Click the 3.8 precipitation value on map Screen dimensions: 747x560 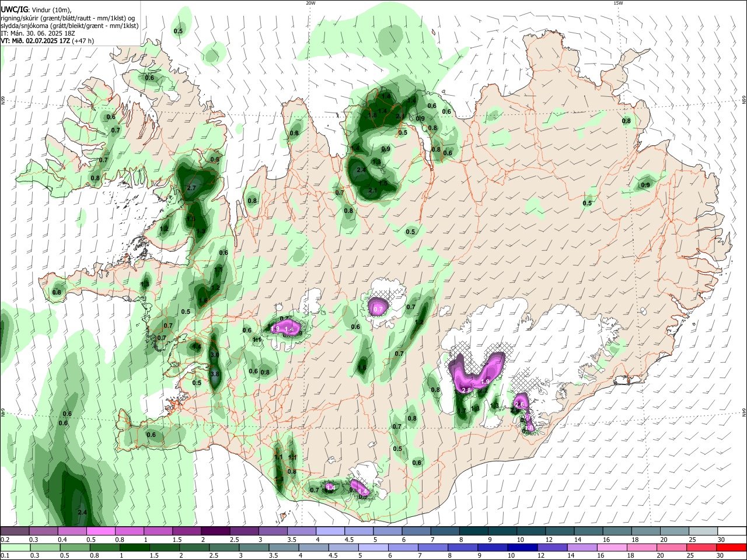(x=214, y=374)
